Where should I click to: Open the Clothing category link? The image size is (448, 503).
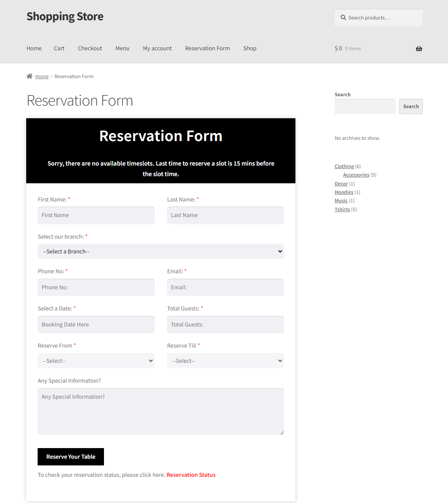tap(344, 166)
